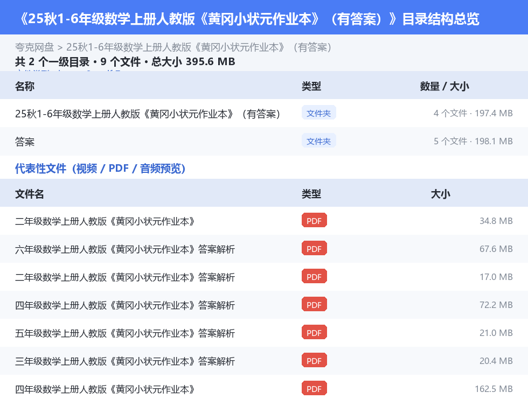Click breadcrumb folder 25秋1-6年级数学上册人教版
The height and width of the screenshot is (420, 528).
click(x=199, y=47)
